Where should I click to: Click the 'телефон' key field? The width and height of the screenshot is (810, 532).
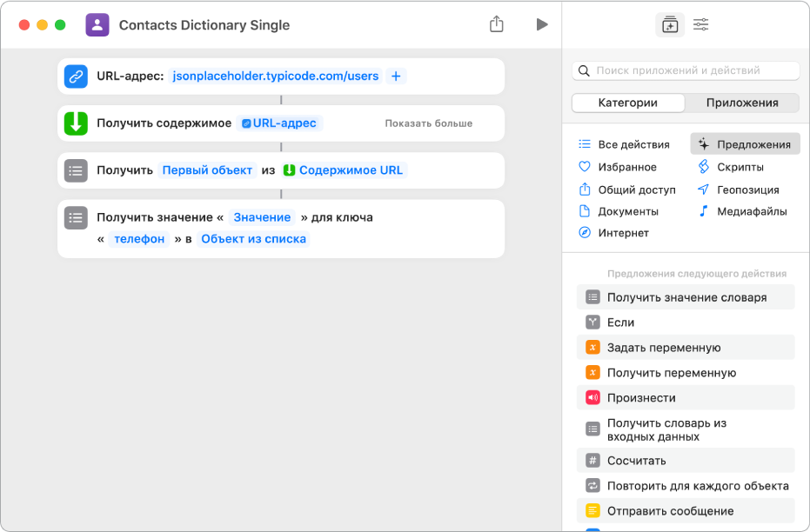[x=139, y=239]
